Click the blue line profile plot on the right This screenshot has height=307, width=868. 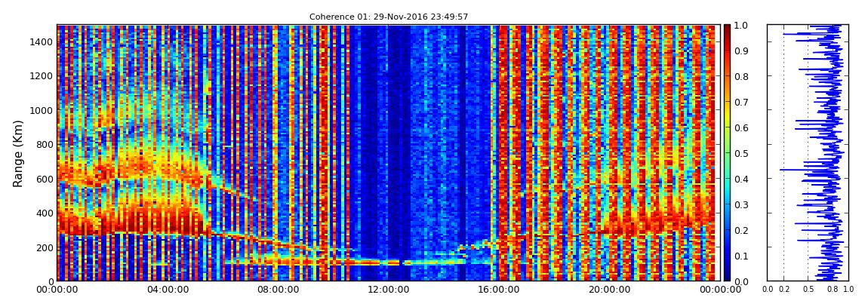pyautogui.click(x=808, y=152)
